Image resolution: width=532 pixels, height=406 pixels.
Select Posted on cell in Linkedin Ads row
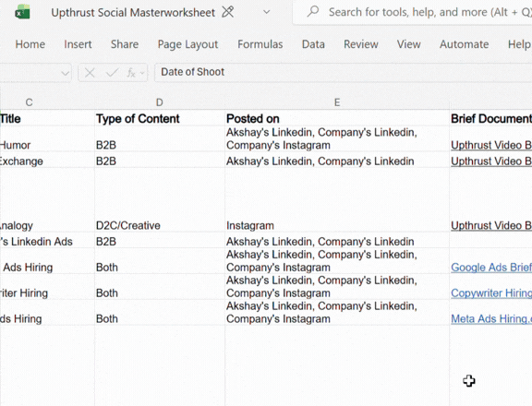(x=337, y=240)
